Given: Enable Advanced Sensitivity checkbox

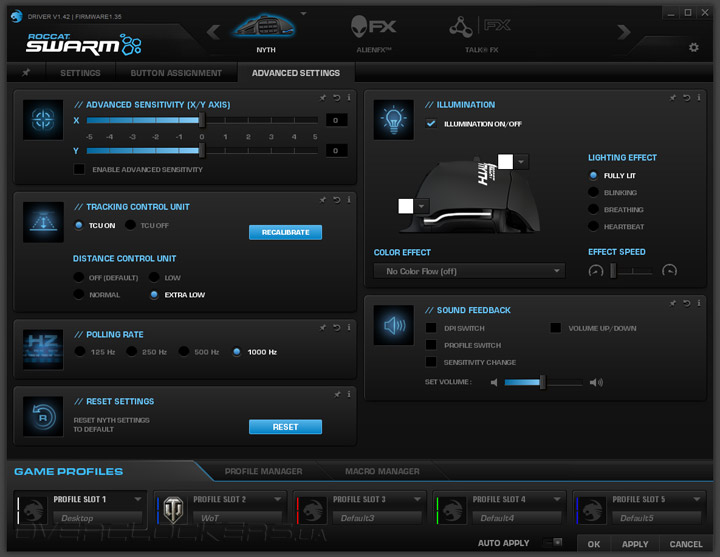Looking at the screenshot, I should pos(79,169).
